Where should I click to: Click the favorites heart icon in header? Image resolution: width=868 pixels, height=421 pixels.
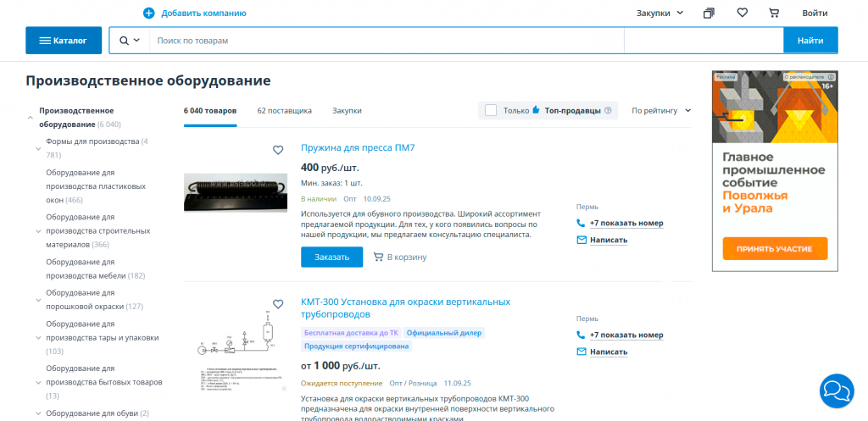point(742,13)
